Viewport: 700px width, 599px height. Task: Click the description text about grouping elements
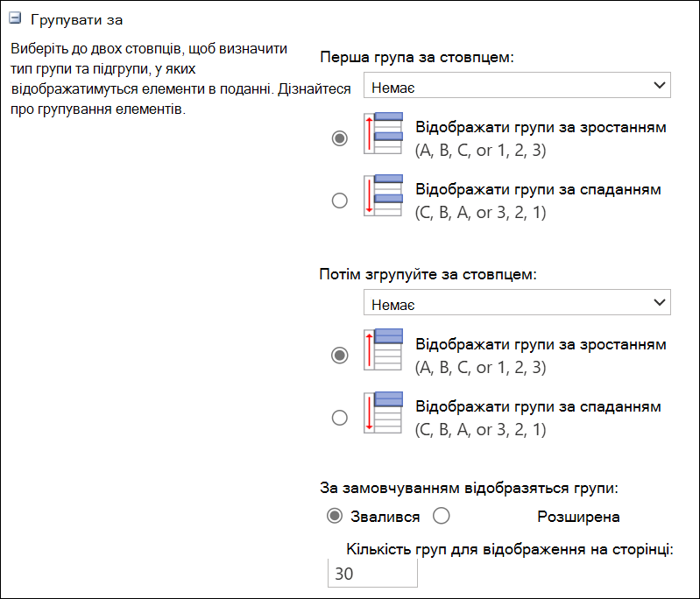pyautogui.click(x=180, y=79)
